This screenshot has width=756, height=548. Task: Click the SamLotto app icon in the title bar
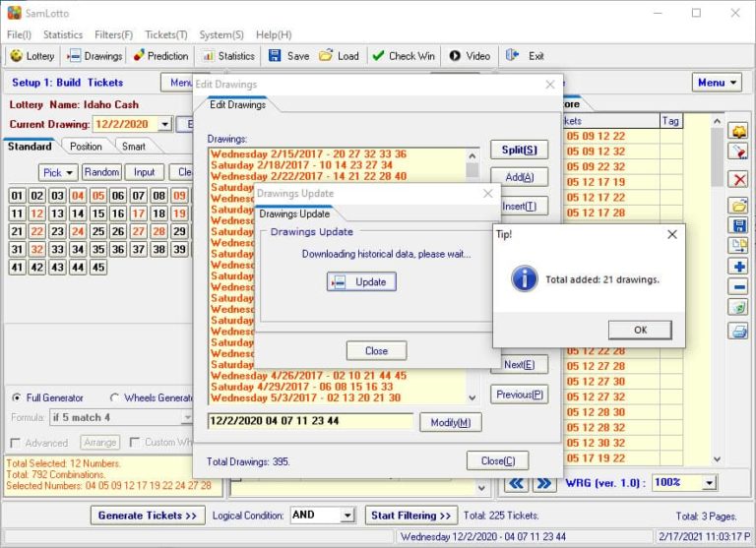(x=14, y=13)
